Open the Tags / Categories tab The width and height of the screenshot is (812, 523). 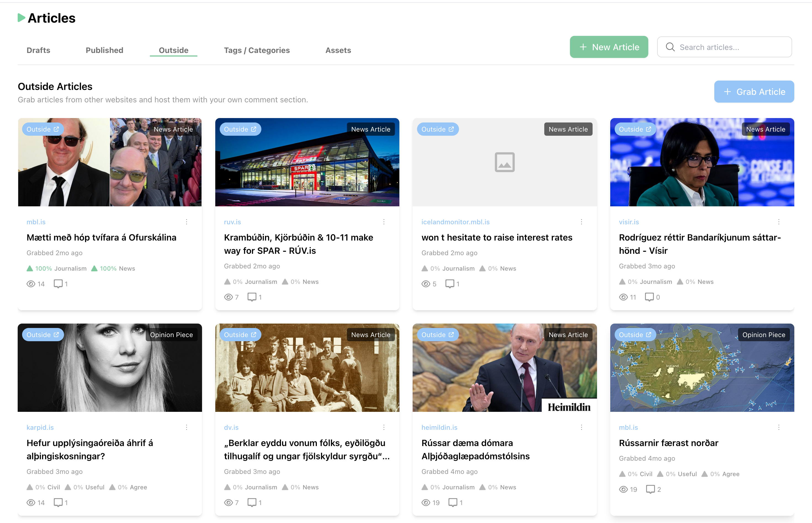coord(256,50)
